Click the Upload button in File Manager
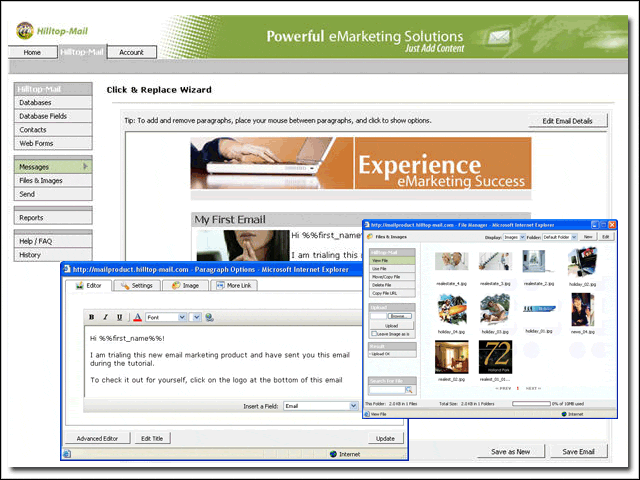Screen dimensions: 640x480 pyautogui.click(x=391, y=326)
